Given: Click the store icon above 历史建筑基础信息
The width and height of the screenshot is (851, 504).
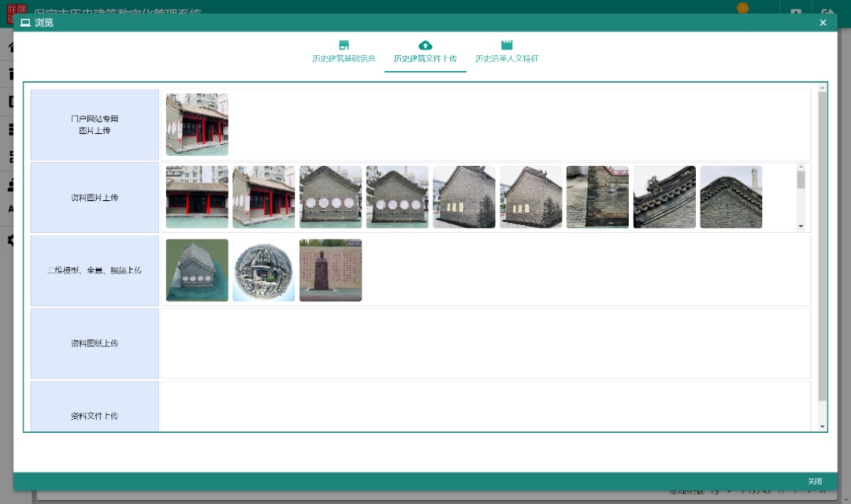Looking at the screenshot, I should tap(344, 45).
